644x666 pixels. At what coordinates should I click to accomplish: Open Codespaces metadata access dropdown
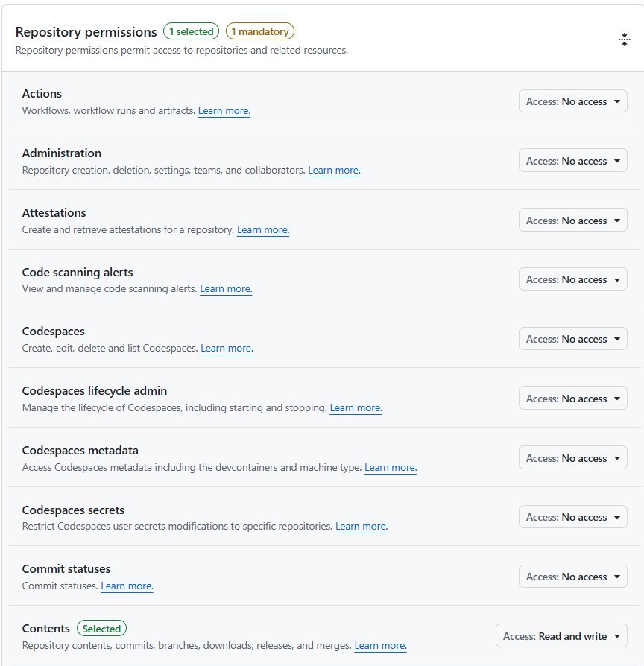[572, 457]
